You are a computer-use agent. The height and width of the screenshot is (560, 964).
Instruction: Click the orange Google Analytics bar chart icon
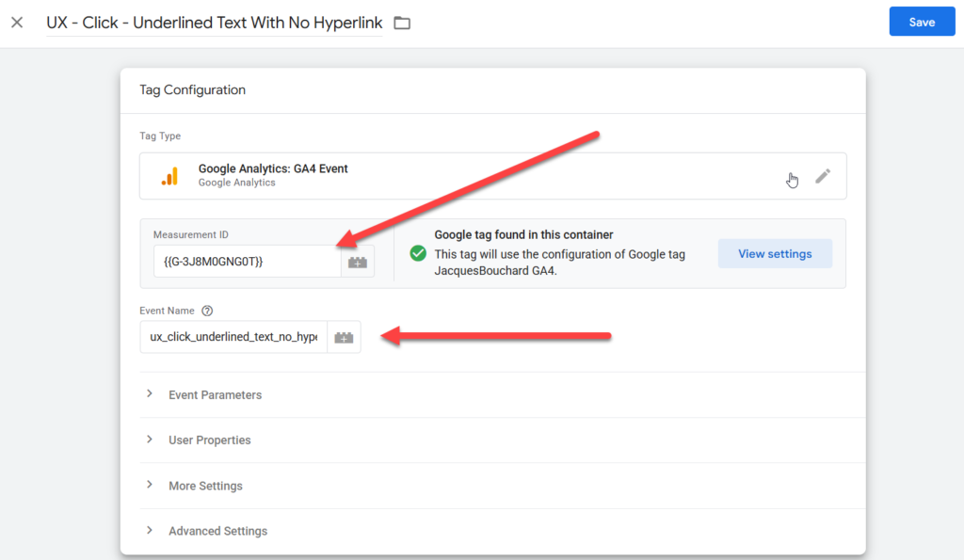[169, 176]
